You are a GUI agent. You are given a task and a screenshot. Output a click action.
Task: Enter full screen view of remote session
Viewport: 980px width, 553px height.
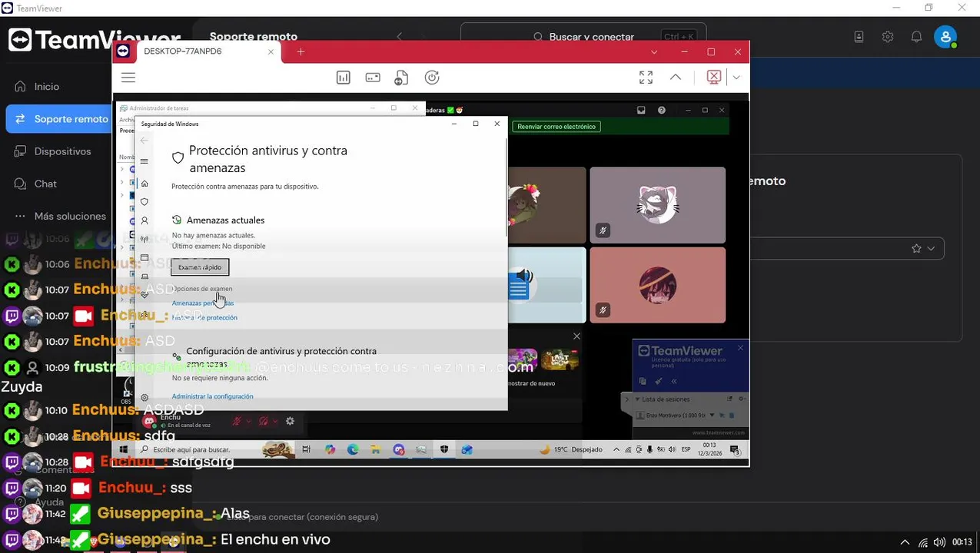(x=646, y=78)
